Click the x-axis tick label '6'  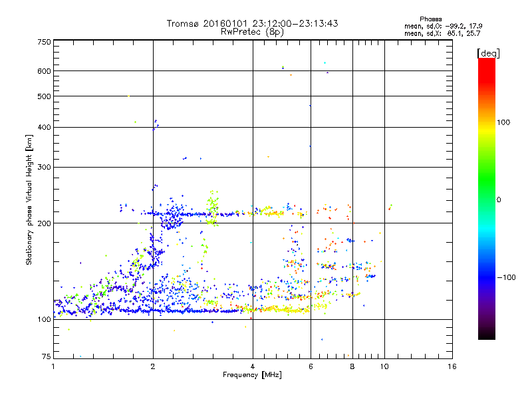[x=311, y=366]
